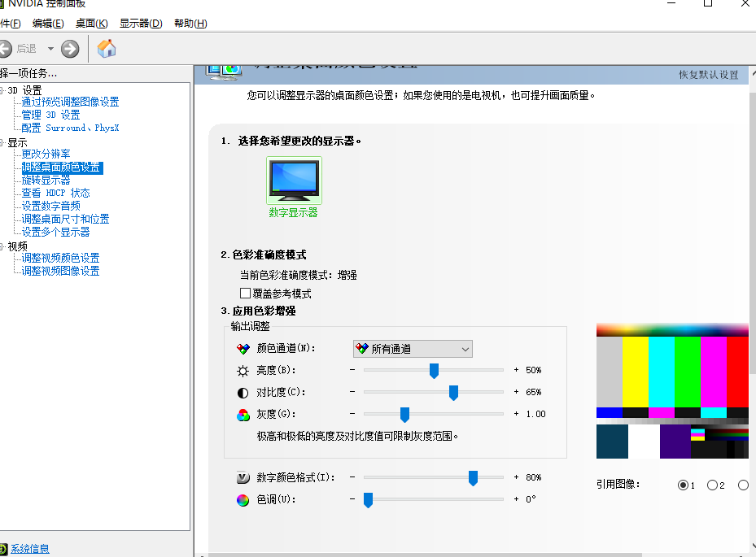The image size is (756, 557).
Task: Open 更改分辨率 in the tree
Action: pyautogui.click(x=46, y=154)
